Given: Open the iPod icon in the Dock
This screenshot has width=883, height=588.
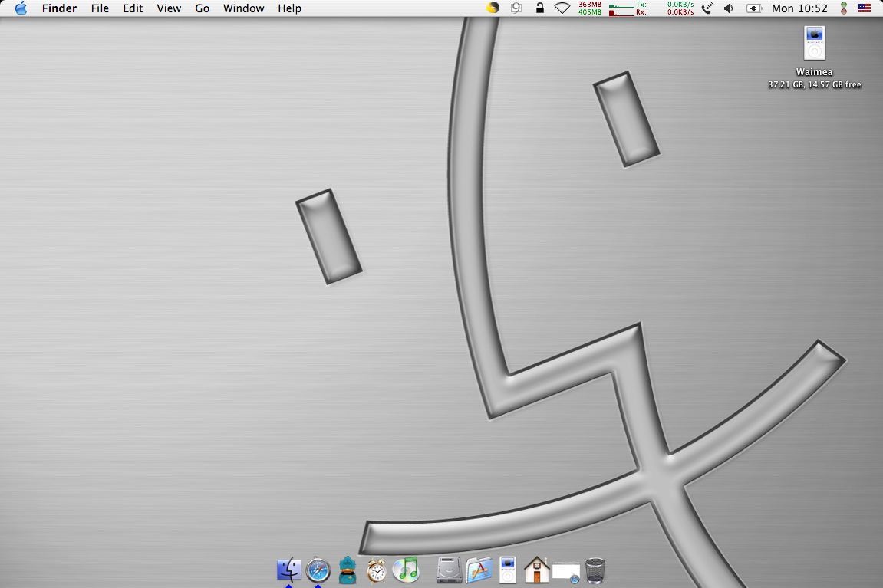Looking at the screenshot, I should tap(508, 570).
